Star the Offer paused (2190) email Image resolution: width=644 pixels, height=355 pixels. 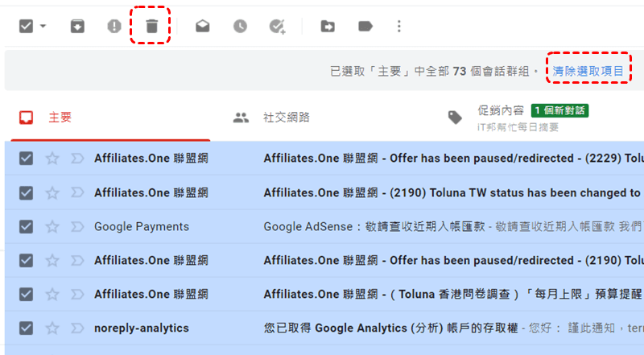point(52,260)
